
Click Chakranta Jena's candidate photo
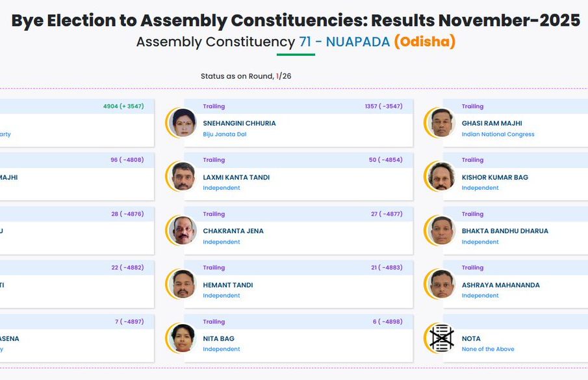[x=183, y=231]
